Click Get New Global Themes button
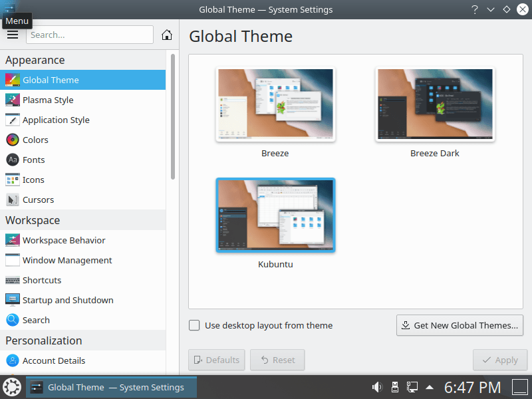532x399 pixels. pos(460,325)
